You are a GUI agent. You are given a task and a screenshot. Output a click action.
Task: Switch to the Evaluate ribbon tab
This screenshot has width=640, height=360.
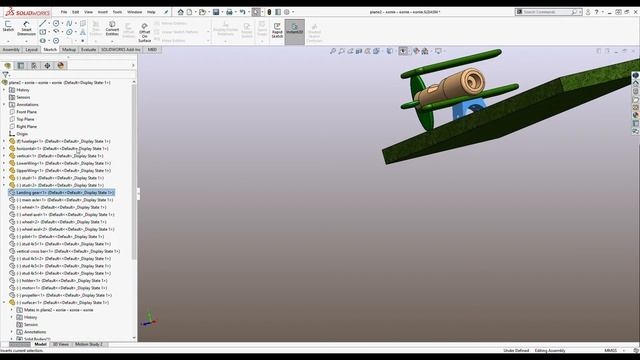(88, 50)
